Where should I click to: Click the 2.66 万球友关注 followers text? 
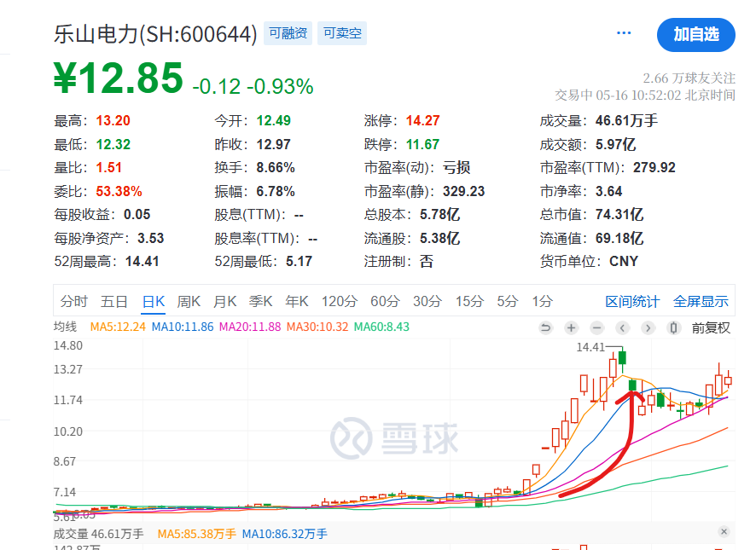[689, 78]
